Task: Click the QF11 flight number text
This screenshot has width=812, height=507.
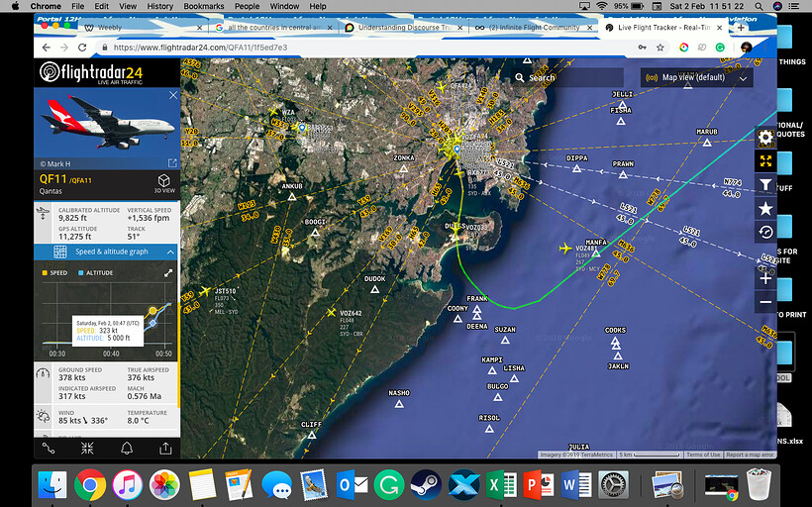Action: (x=52, y=179)
